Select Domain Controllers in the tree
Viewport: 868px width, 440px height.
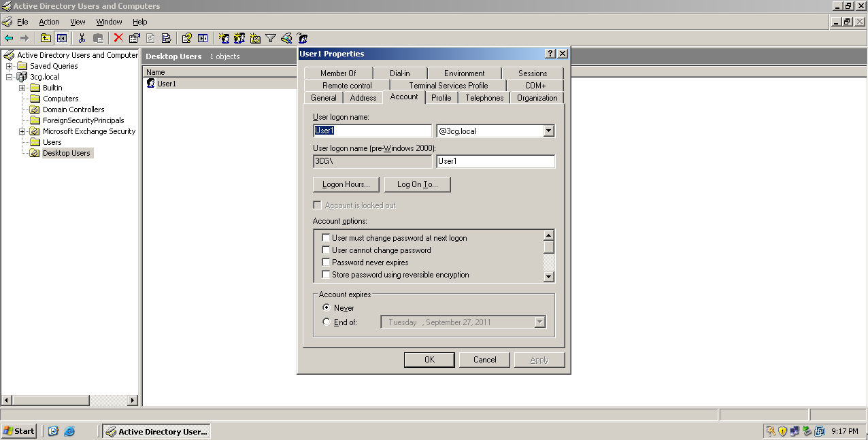(73, 109)
